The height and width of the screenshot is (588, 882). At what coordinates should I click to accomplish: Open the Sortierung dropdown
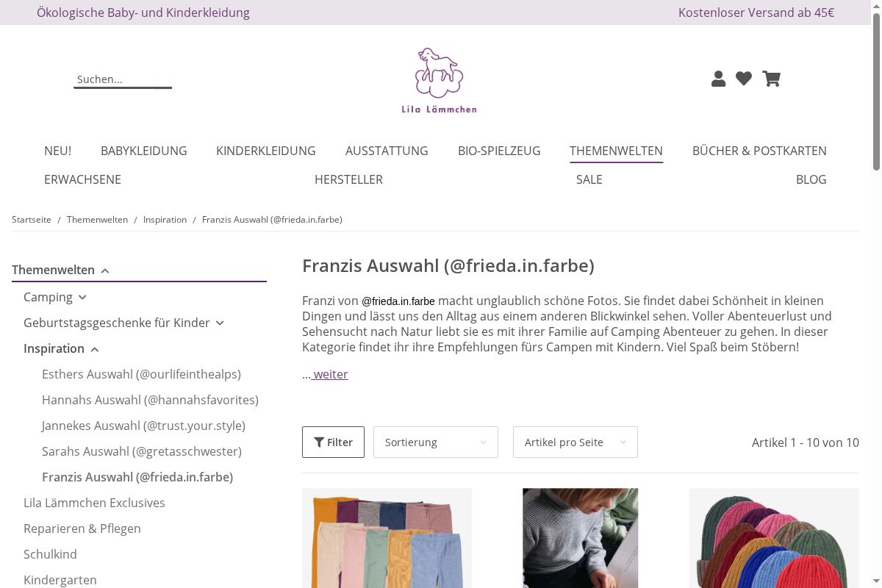coord(436,442)
